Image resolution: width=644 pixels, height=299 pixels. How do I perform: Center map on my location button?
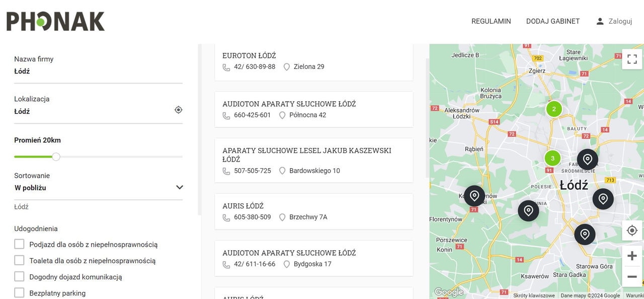point(632,231)
